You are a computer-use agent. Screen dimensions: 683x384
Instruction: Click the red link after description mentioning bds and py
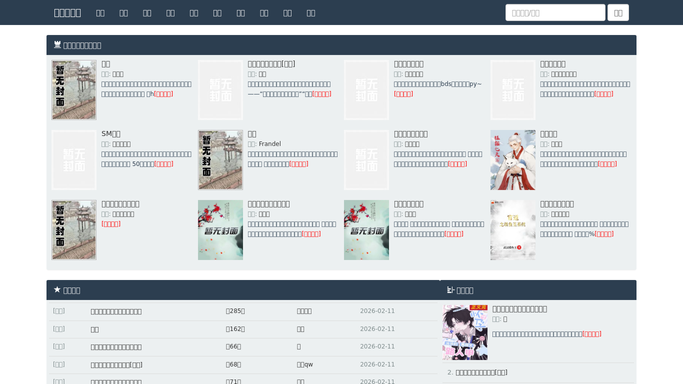(x=403, y=94)
